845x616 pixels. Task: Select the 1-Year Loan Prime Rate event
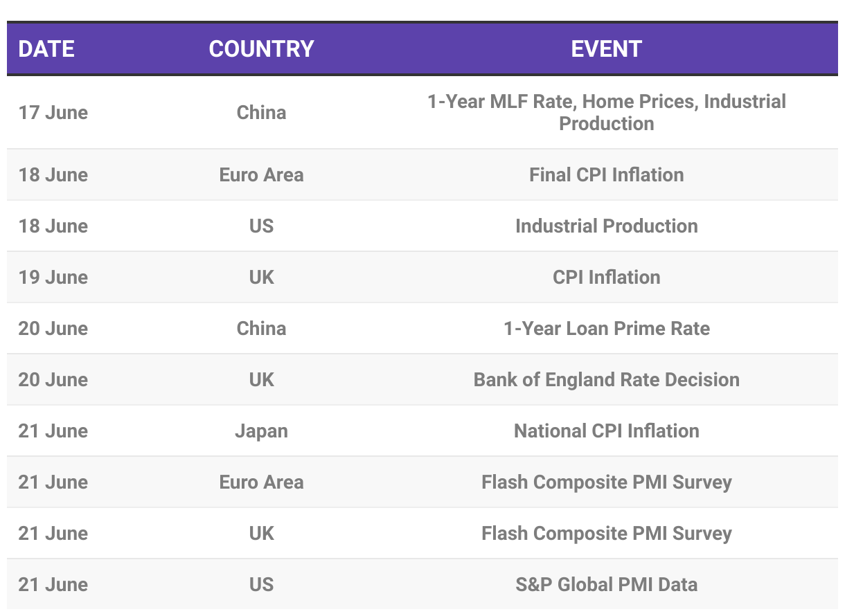[606, 328]
